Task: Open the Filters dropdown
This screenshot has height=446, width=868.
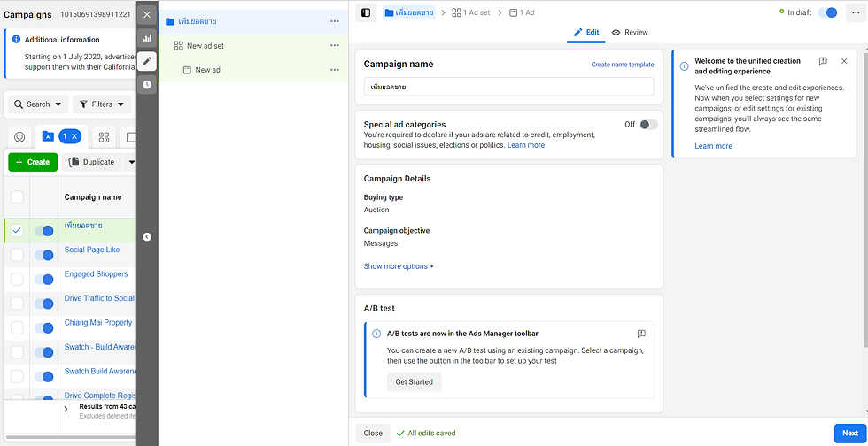Action: (x=102, y=104)
